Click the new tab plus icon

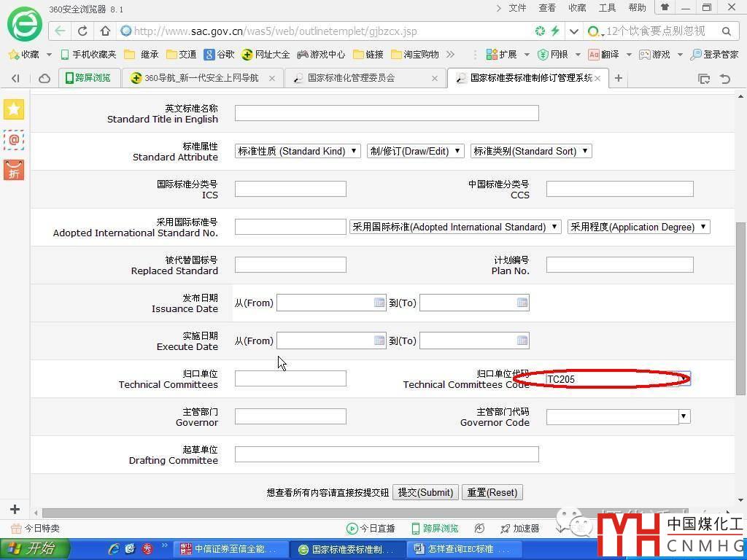(619, 78)
